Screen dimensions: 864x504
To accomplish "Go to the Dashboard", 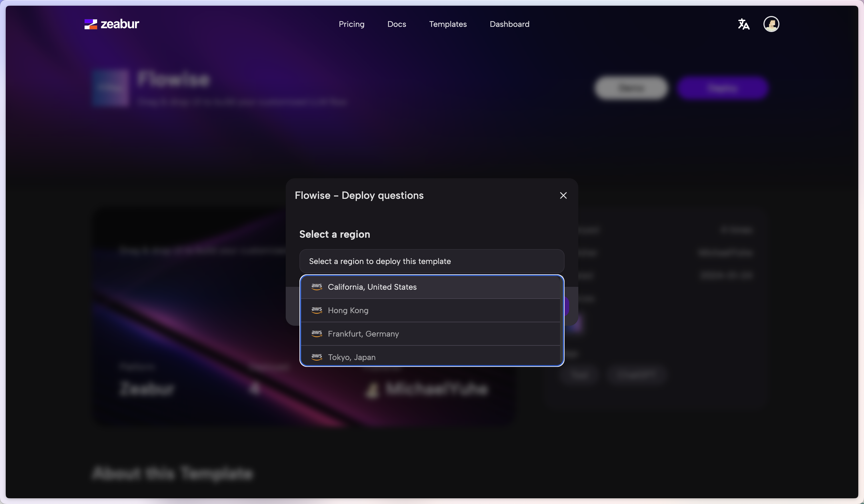I will pos(509,24).
